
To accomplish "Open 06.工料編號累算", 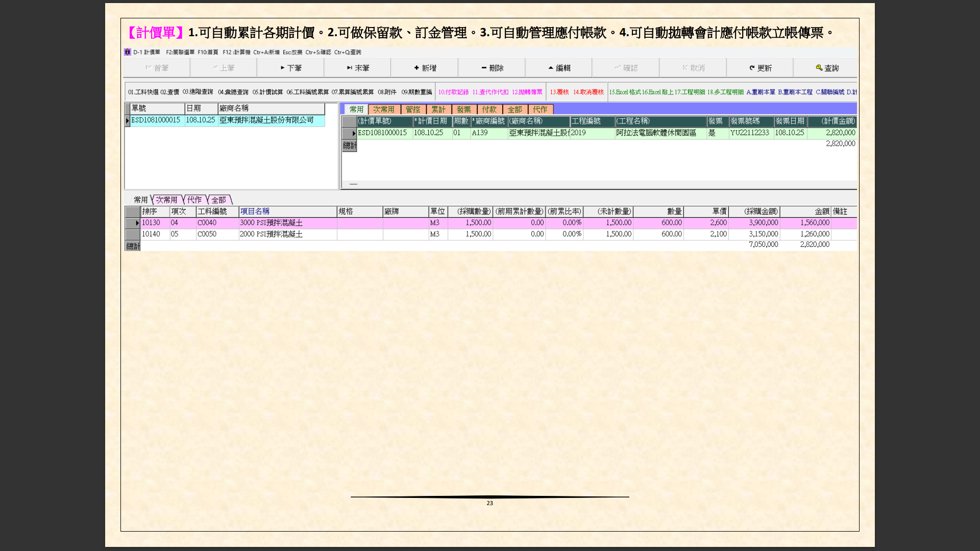I will tap(307, 92).
